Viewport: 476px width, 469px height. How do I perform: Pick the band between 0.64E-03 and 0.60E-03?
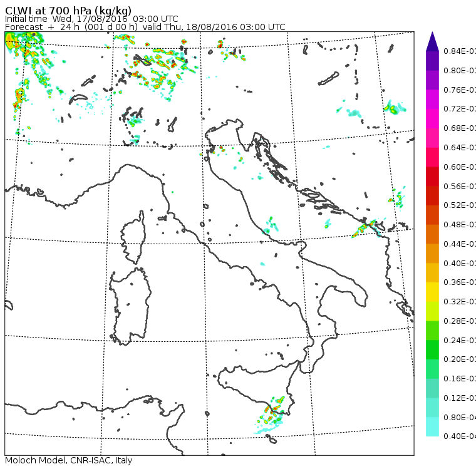pos(432,157)
